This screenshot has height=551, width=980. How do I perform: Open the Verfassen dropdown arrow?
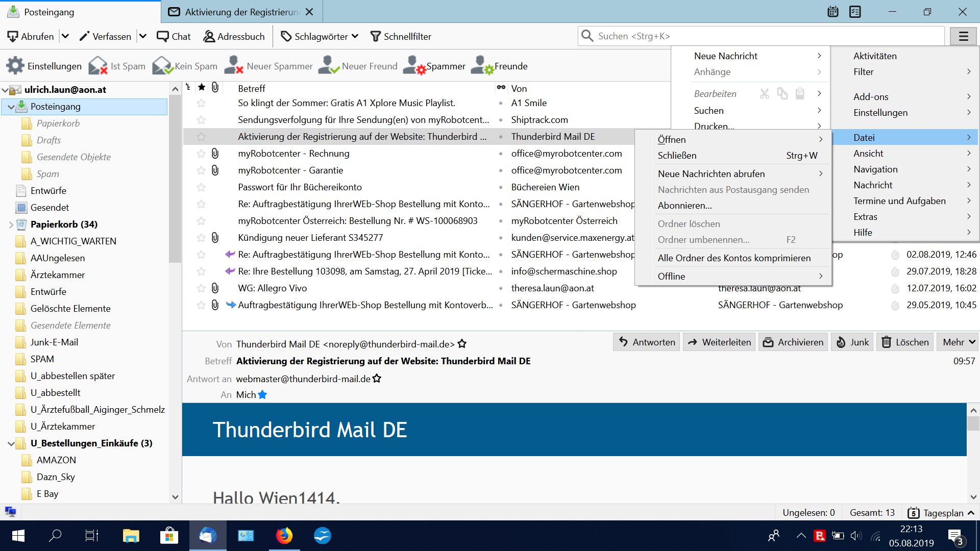pyautogui.click(x=143, y=36)
